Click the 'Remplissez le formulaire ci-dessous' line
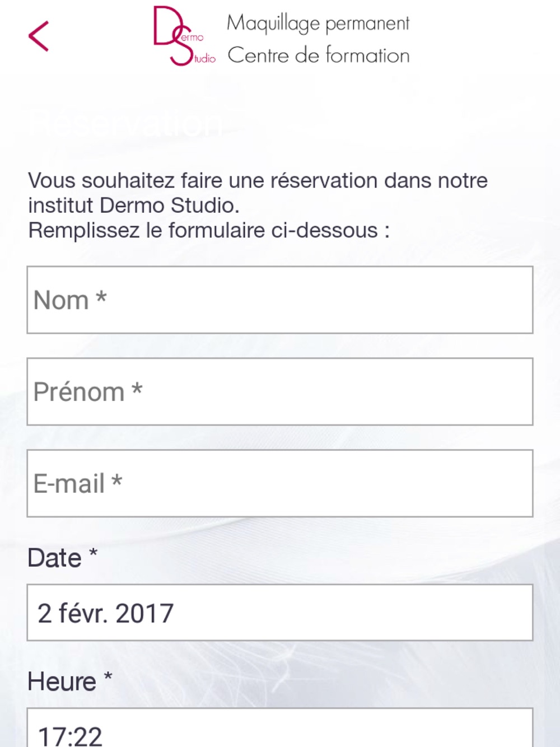Image resolution: width=560 pixels, height=747 pixels. click(x=209, y=230)
